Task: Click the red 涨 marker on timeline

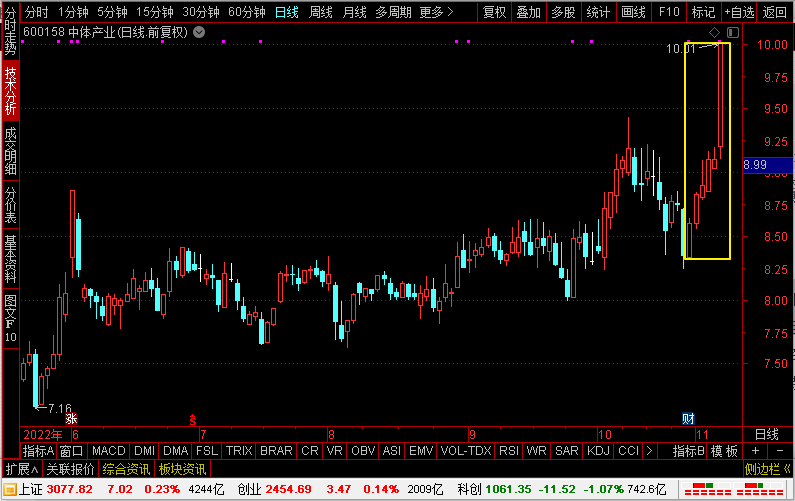Action: pos(71,418)
